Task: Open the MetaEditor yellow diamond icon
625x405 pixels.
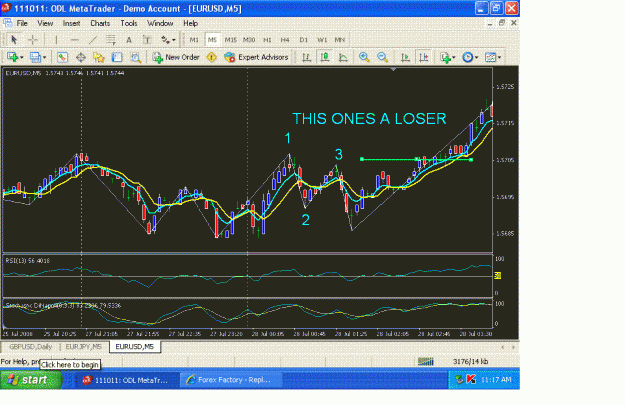Action: pyautogui.click(x=211, y=57)
